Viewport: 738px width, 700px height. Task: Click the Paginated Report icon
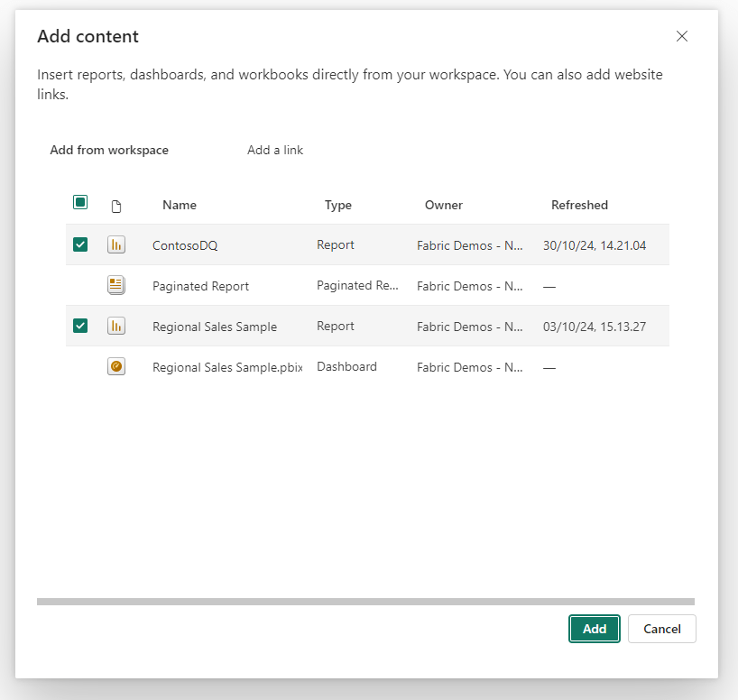coord(115,285)
